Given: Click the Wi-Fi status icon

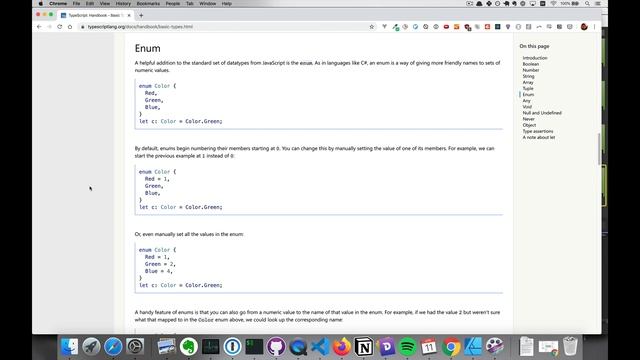Looking at the screenshot, I should (553, 3).
